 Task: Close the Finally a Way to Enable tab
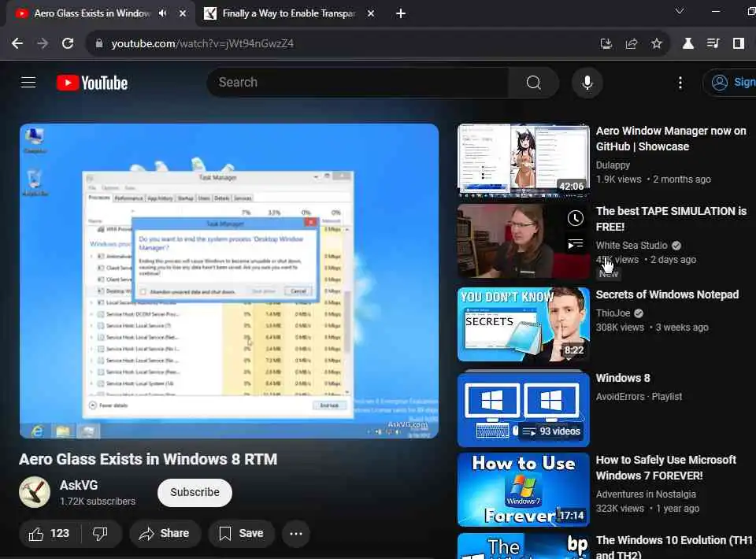tap(371, 13)
